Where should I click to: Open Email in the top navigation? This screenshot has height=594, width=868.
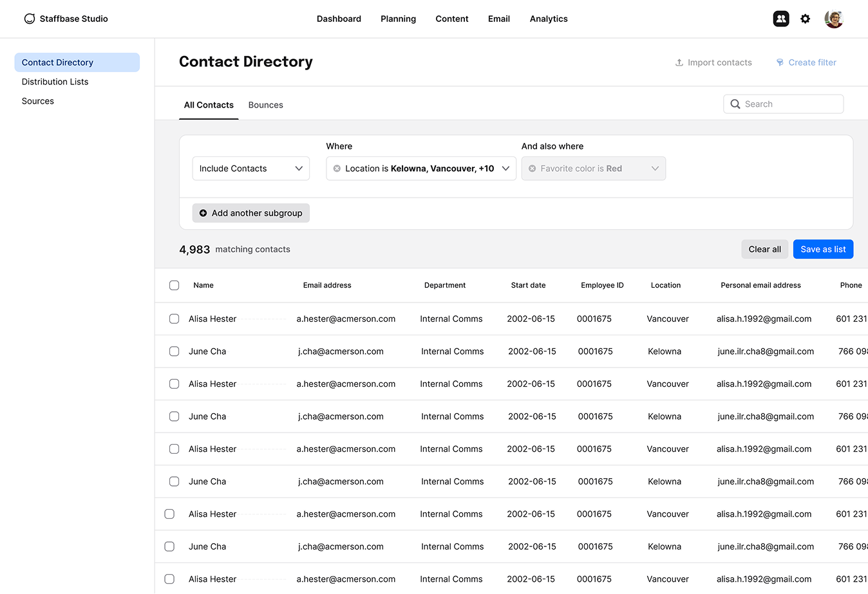(x=499, y=19)
